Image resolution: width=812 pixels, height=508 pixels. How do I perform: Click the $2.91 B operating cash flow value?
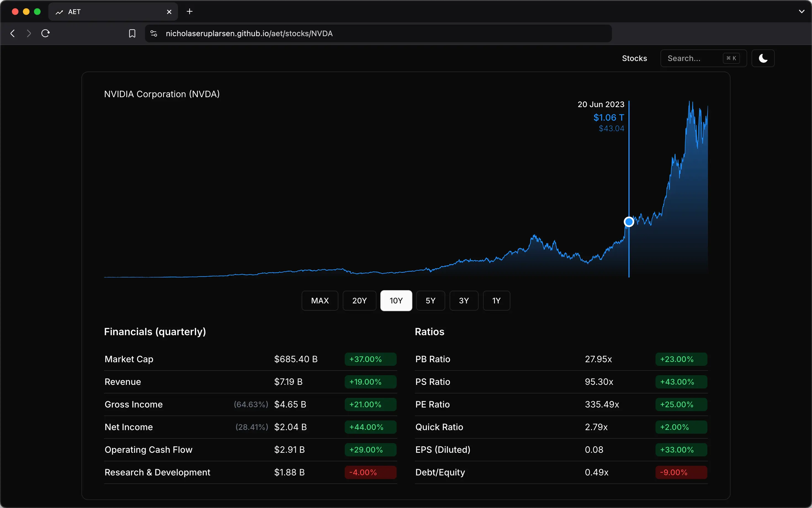point(290,450)
